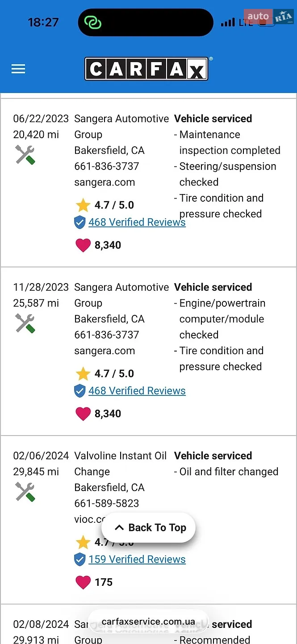Tap the CARFAX logo
Screen dimensions: 297x644
click(146, 69)
